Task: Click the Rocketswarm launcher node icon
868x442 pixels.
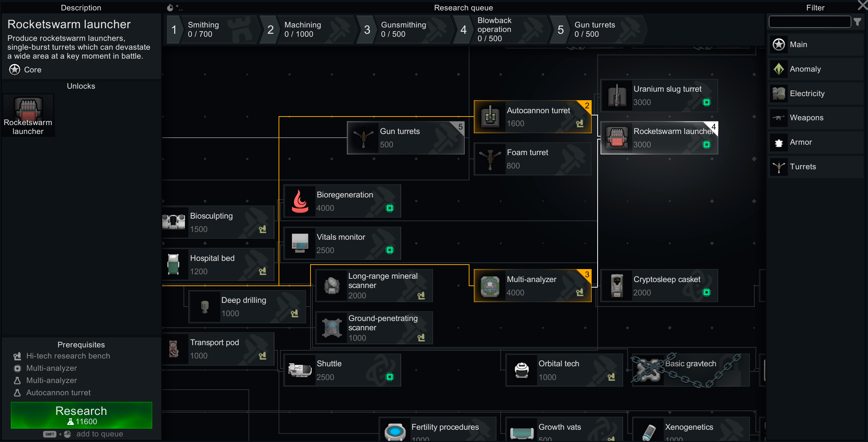Action: (617, 138)
